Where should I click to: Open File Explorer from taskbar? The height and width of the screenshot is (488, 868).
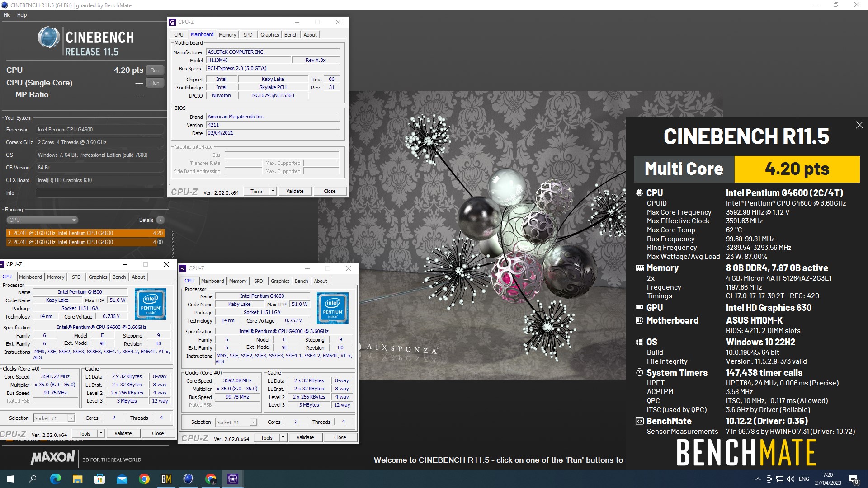coord(77,479)
